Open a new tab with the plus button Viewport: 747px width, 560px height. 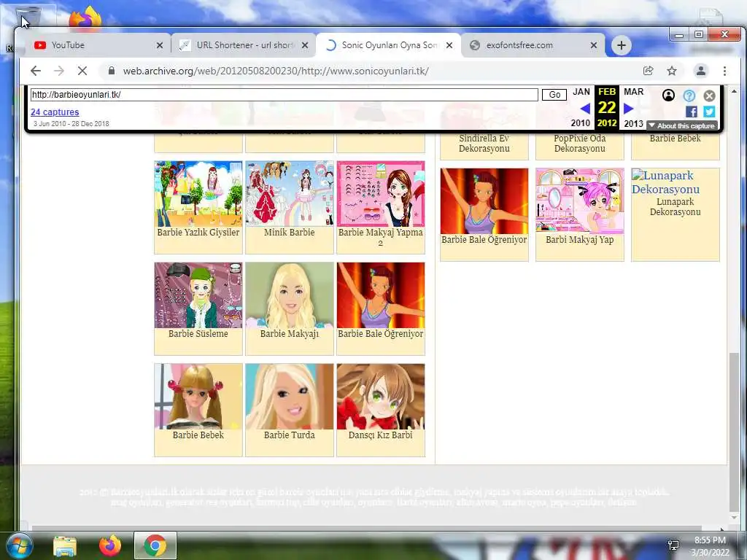tap(622, 45)
